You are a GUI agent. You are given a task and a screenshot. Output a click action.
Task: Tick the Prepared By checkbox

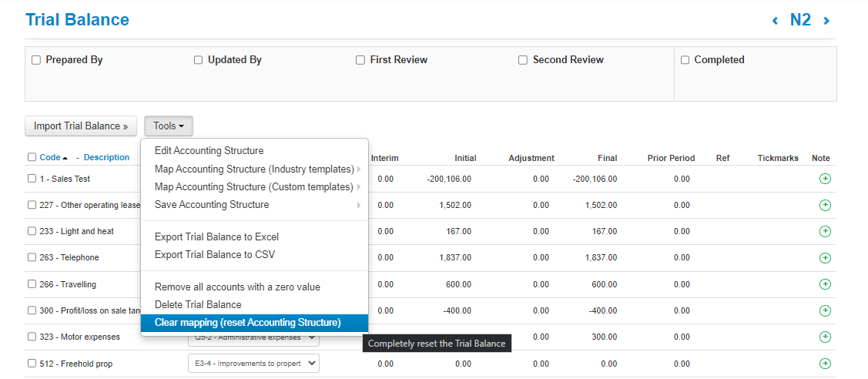coord(36,60)
